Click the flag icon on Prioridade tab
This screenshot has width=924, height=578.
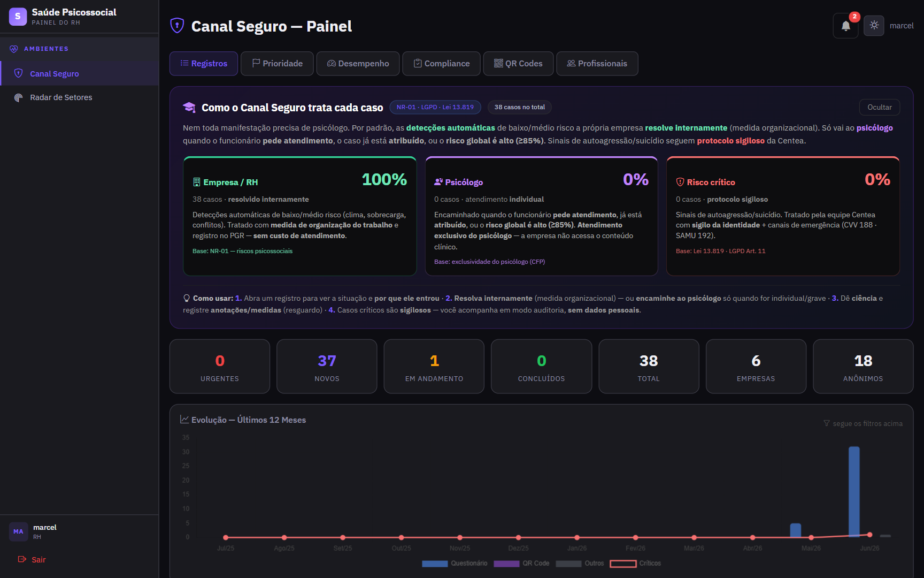[x=256, y=63]
